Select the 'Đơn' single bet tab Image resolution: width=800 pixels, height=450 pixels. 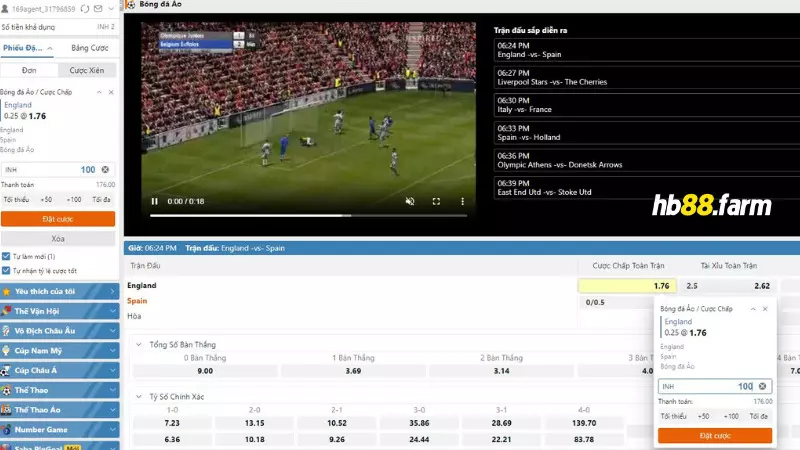point(29,71)
